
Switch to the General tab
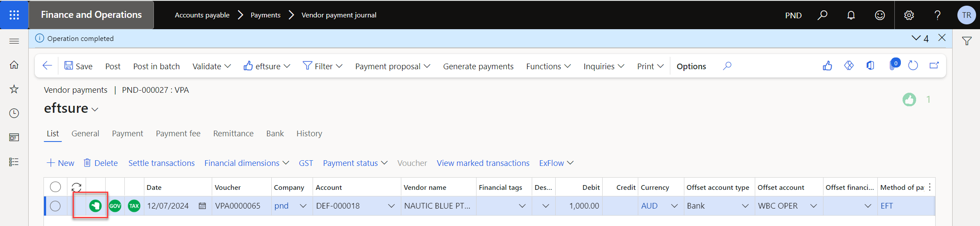coord(85,134)
